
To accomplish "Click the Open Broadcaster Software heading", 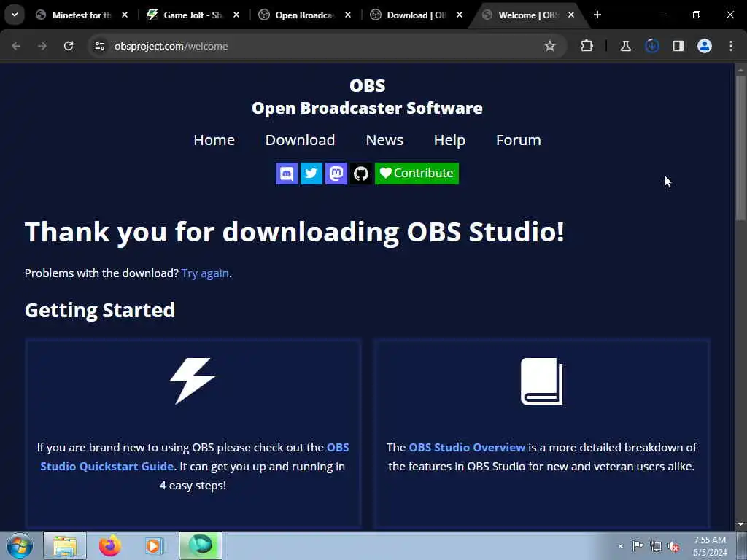I will click(368, 108).
